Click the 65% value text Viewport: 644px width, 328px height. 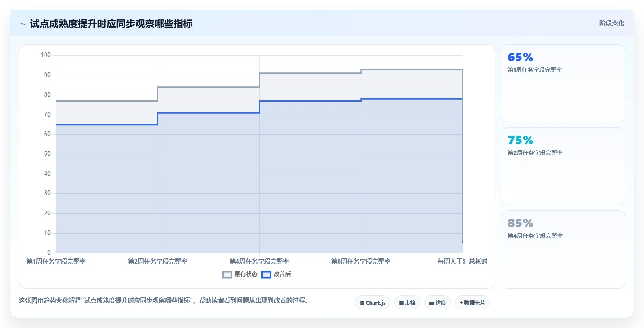pyautogui.click(x=520, y=58)
